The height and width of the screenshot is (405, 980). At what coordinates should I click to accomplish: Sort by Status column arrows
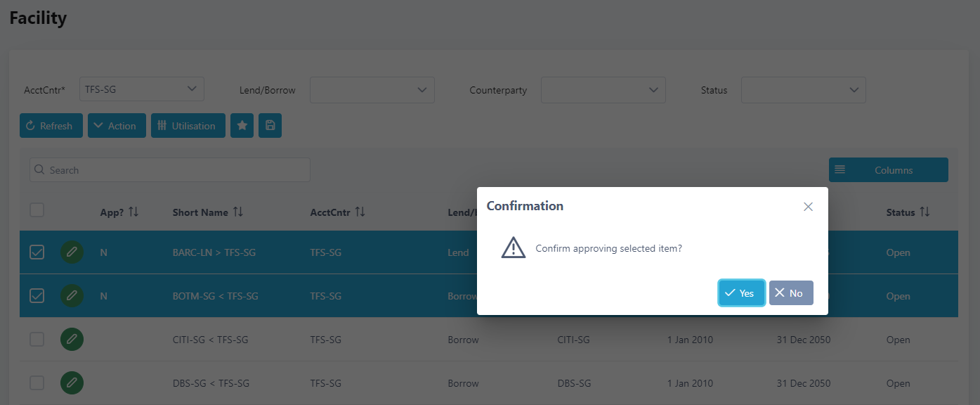click(x=925, y=212)
